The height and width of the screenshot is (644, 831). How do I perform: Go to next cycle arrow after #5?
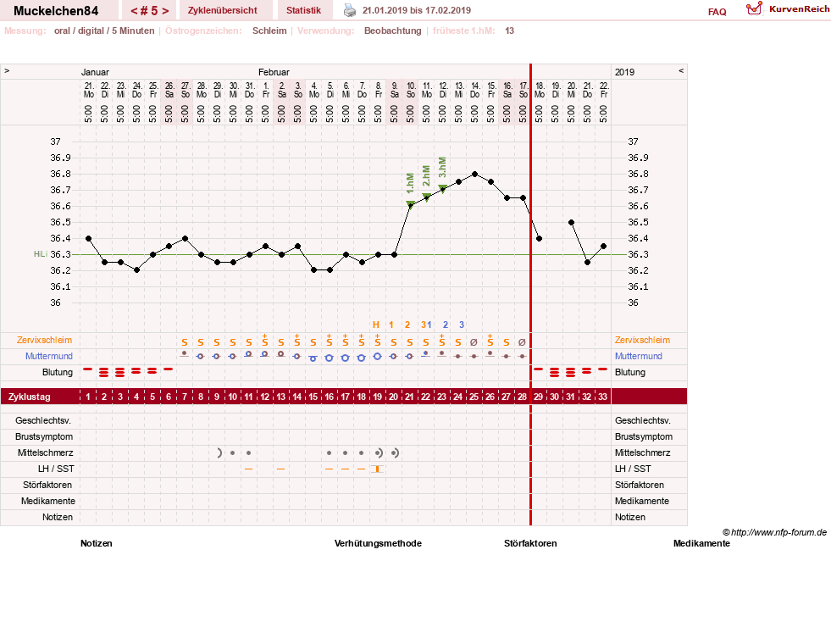pos(165,11)
